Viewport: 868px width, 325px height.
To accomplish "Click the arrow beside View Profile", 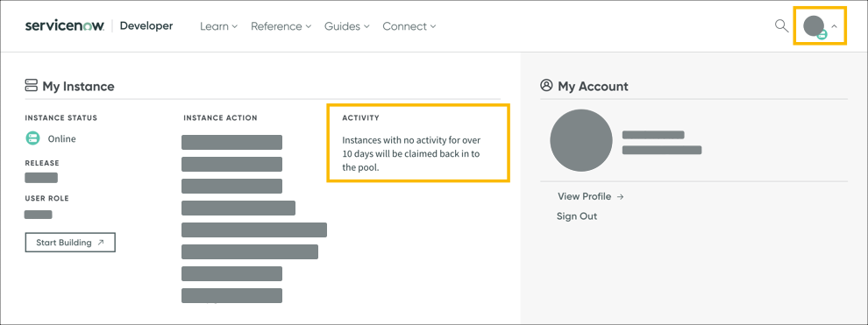I will (x=620, y=196).
